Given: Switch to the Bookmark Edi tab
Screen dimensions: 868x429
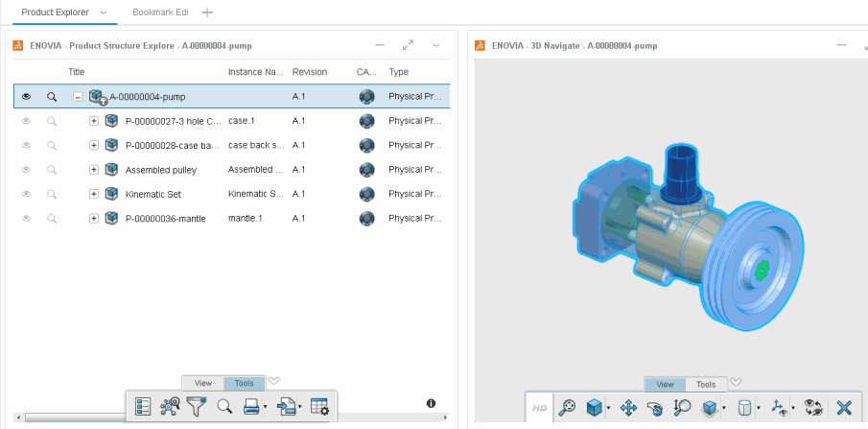Looking at the screenshot, I should tap(160, 12).
